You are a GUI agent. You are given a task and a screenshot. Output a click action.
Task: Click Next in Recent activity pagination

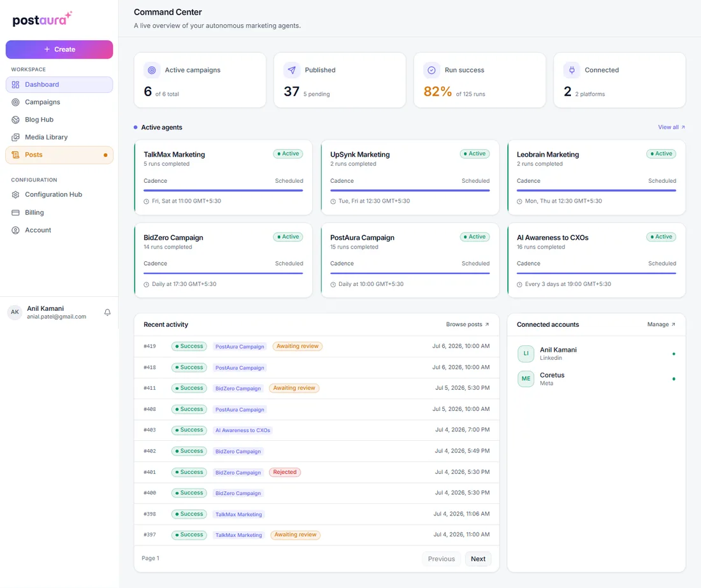(478, 559)
